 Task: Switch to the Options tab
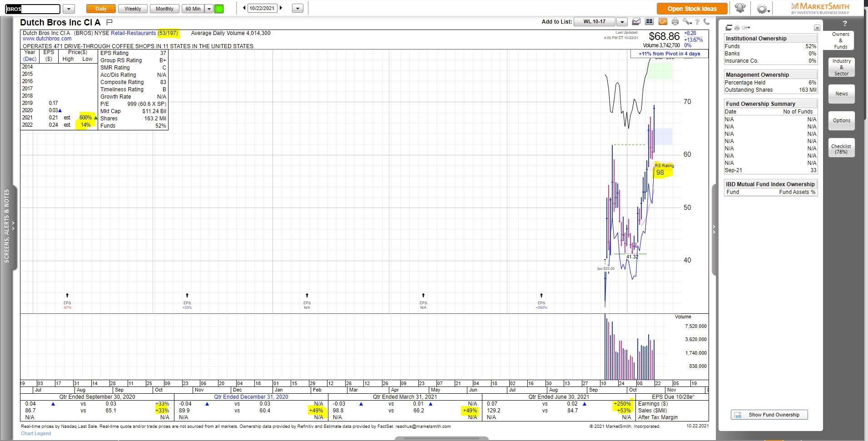tap(841, 120)
